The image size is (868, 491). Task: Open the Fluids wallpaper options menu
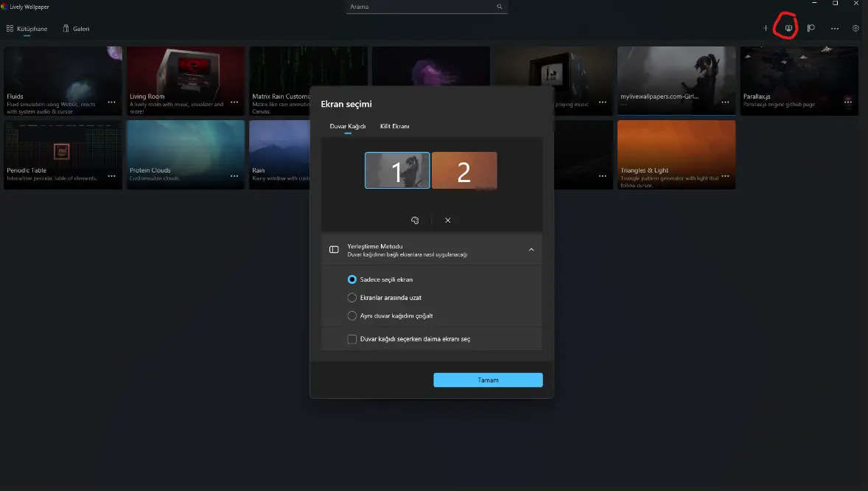click(112, 102)
